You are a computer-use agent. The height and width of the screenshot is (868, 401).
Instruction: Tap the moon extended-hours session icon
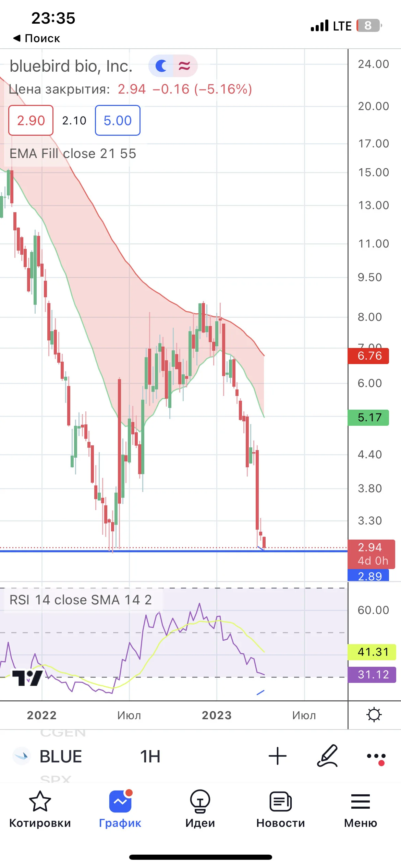pyautogui.click(x=161, y=66)
